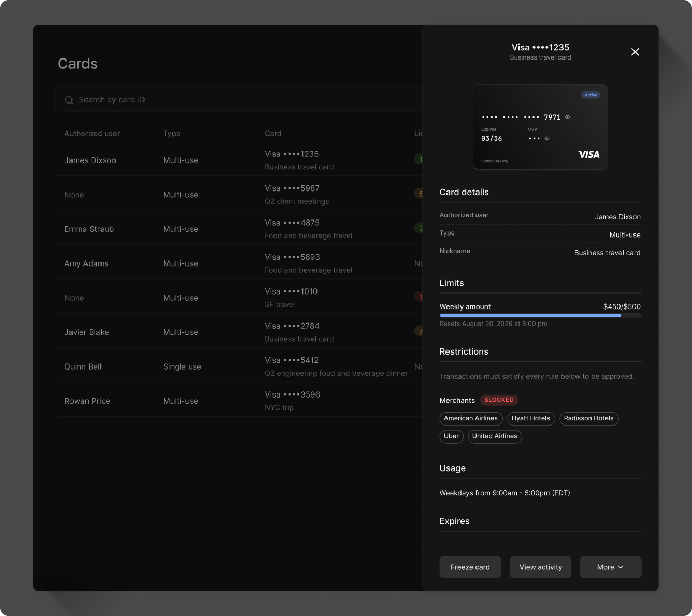The height and width of the screenshot is (616, 692).
Task: Click the VISA logo on the card
Action: (x=589, y=154)
